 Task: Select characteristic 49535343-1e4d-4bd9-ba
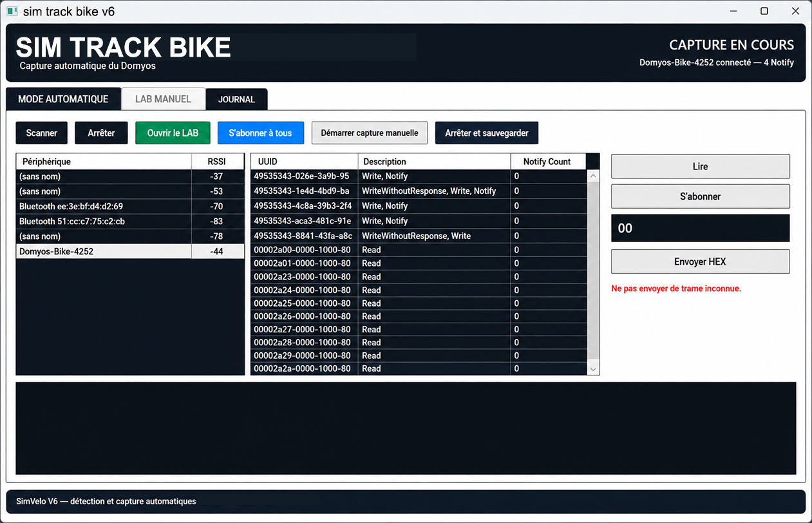419,191
